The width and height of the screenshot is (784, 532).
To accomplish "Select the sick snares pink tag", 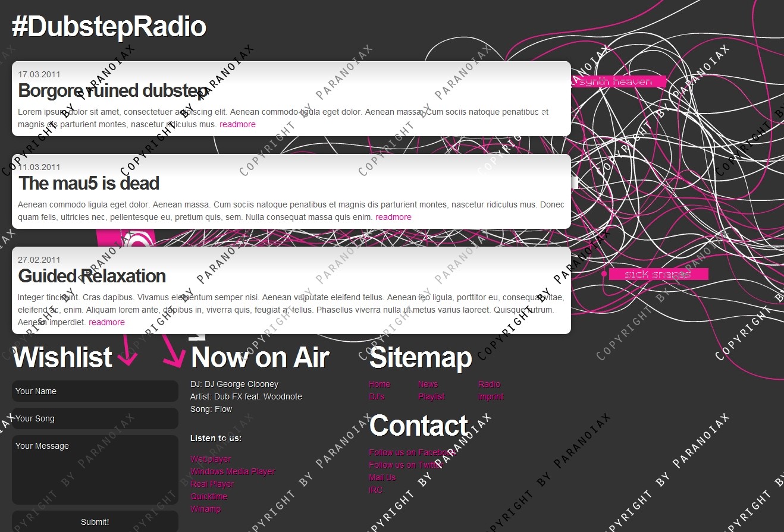I will point(658,274).
